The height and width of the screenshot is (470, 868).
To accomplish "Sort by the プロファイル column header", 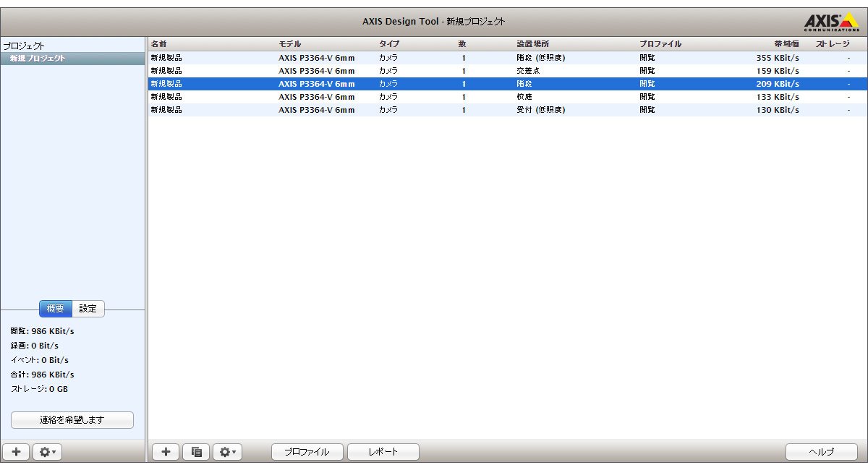I will point(660,44).
